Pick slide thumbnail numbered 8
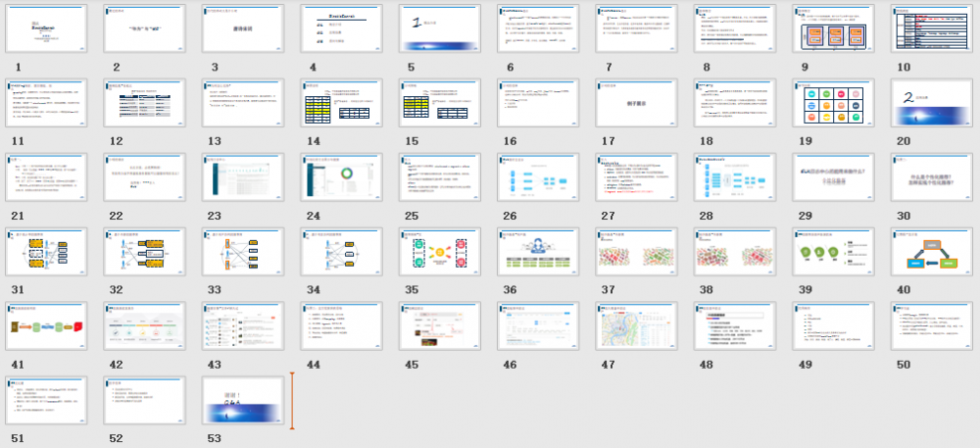This screenshot has height=448, width=980. (735, 28)
